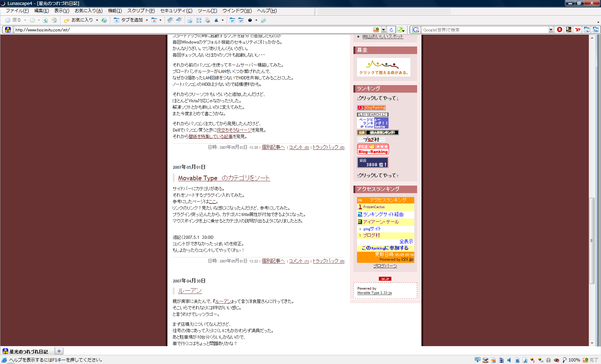Click the fullscreen expand arrows icon
The width and height of the screenshot is (601, 364).
pos(199,20)
